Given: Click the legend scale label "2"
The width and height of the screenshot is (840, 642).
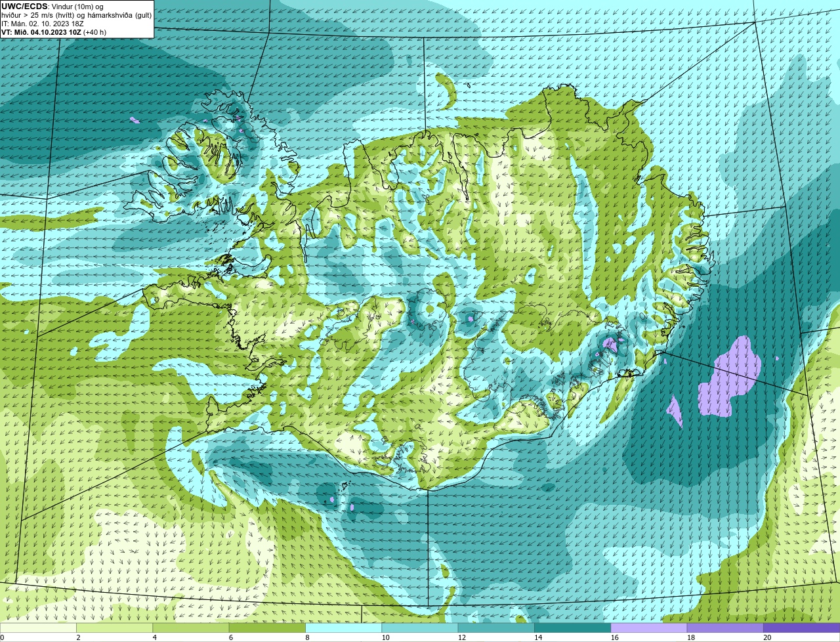Looking at the screenshot, I should coord(78,637).
